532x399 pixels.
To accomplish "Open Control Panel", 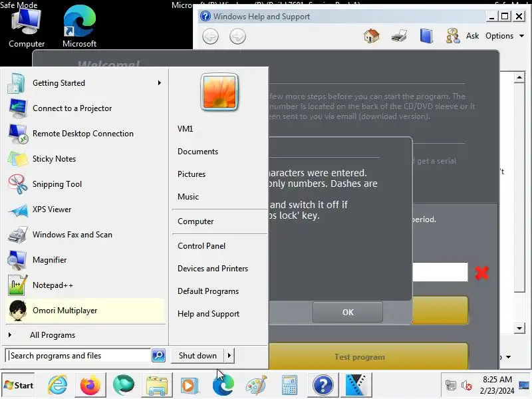I will 201,246.
